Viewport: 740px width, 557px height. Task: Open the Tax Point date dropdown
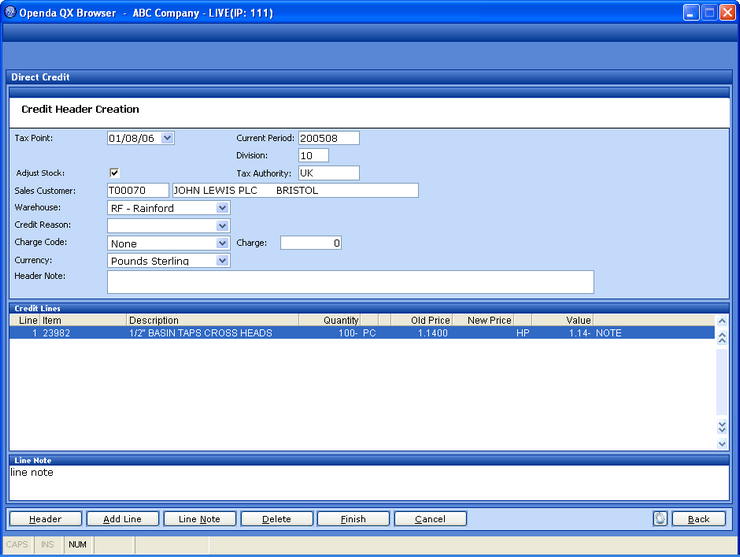point(168,138)
